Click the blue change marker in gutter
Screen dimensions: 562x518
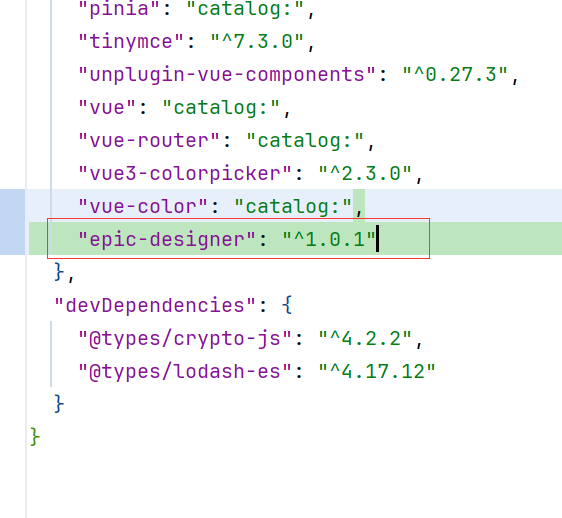pos(13,222)
